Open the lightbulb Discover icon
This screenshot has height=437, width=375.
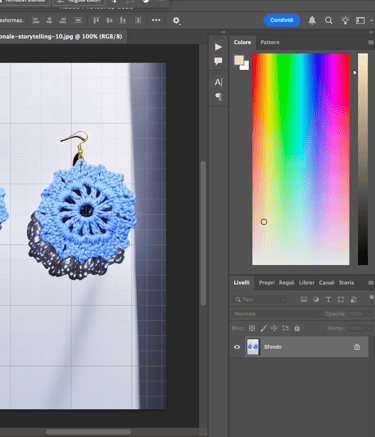[345, 20]
